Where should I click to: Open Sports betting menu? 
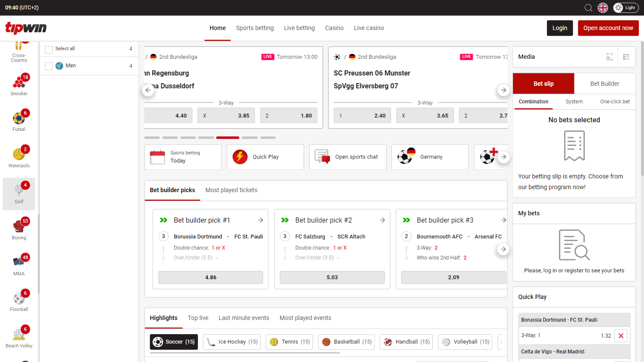pyautogui.click(x=255, y=28)
